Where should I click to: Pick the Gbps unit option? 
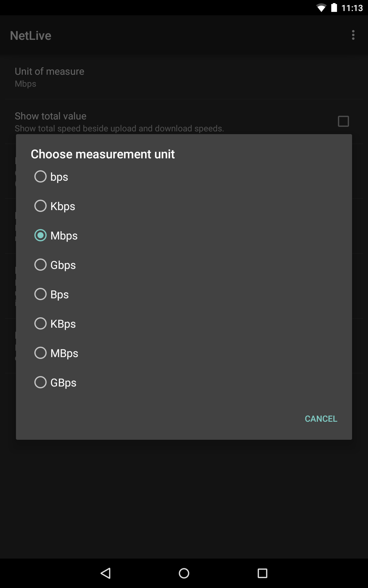(x=40, y=265)
